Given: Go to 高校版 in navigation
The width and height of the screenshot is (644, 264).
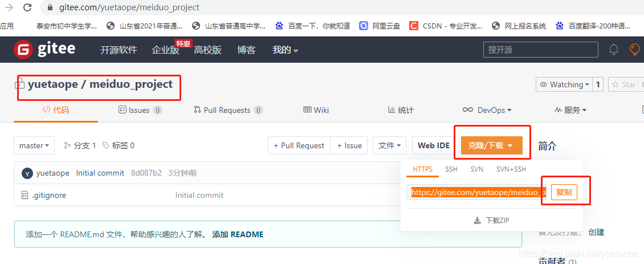Looking at the screenshot, I should point(208,50).
